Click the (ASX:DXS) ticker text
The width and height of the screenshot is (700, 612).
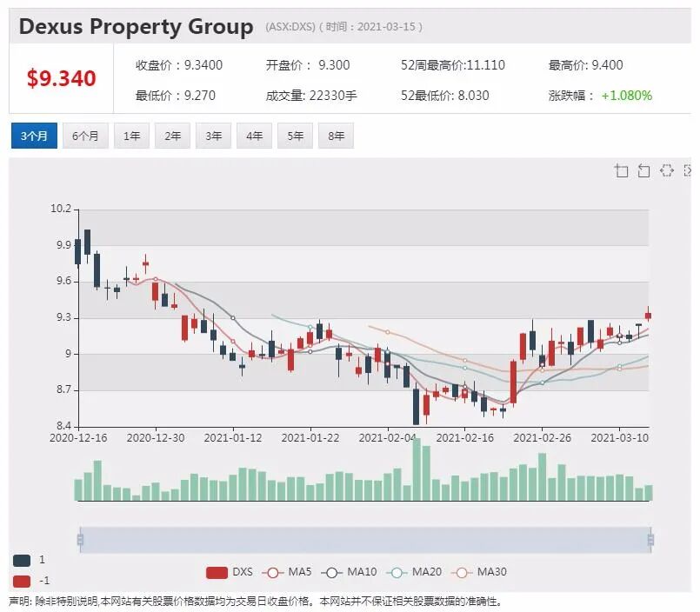point(290,27)
